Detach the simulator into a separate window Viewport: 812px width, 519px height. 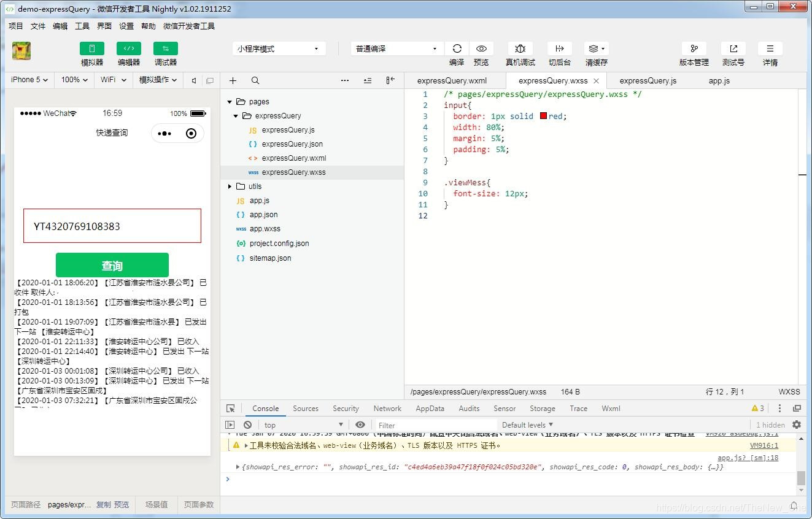pos(210,80)
